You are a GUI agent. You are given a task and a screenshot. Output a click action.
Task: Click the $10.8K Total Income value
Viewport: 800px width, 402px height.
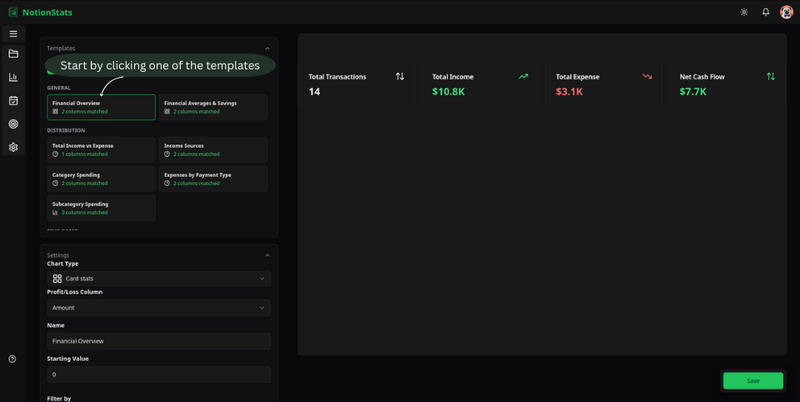click(x=448, y=92)
